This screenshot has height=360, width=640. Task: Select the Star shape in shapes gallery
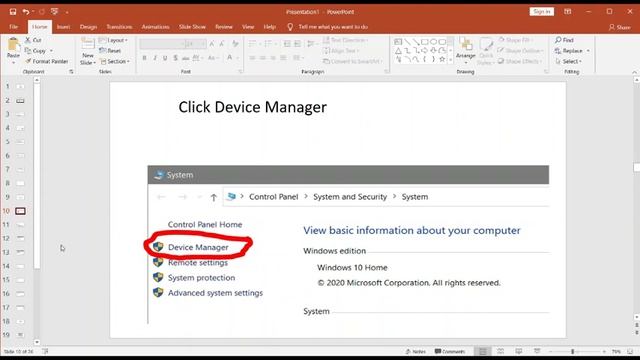tap(442, 60)
